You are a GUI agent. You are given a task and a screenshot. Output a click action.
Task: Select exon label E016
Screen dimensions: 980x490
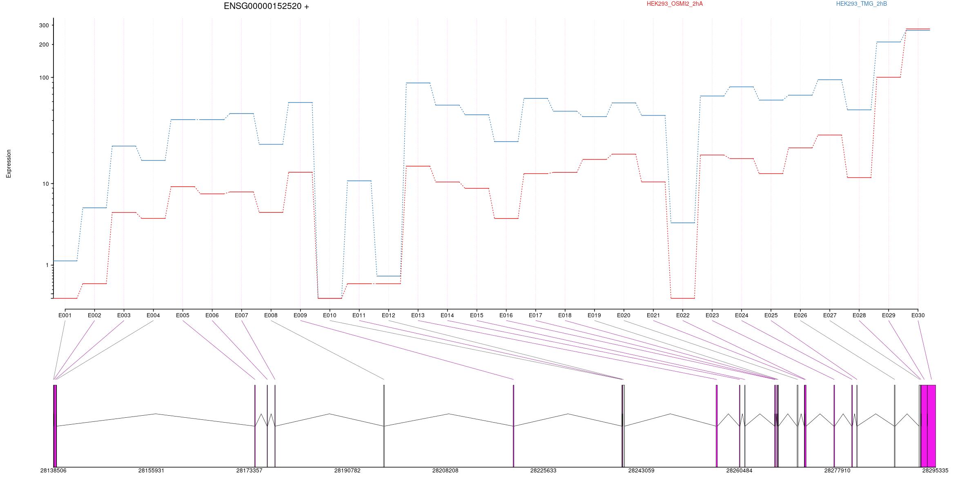click(x=506, y=315)
